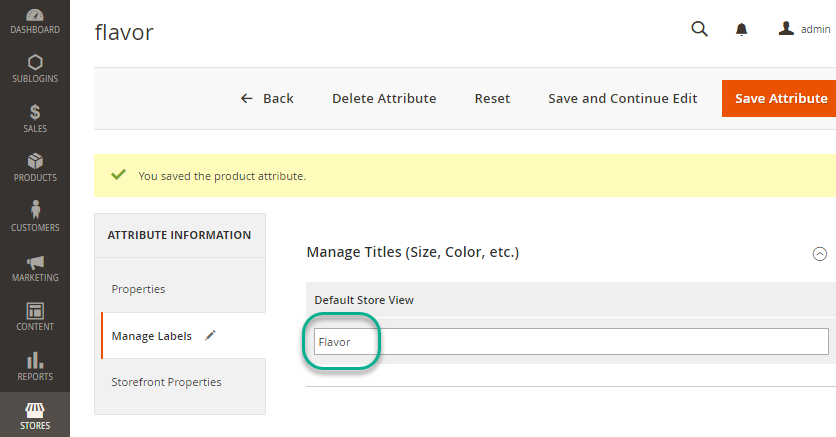
Task: Open the notifications bell
Action: pyautogui.click(x=741, y=30)
